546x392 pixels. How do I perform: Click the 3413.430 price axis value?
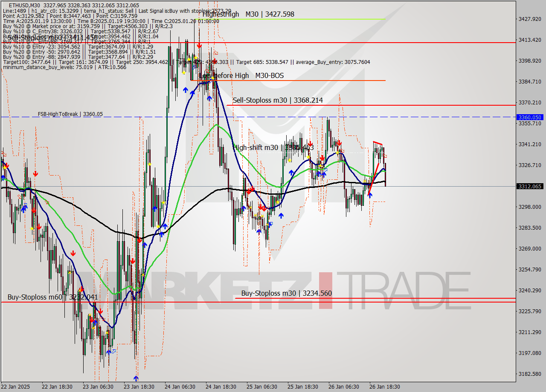pos(530,40)
